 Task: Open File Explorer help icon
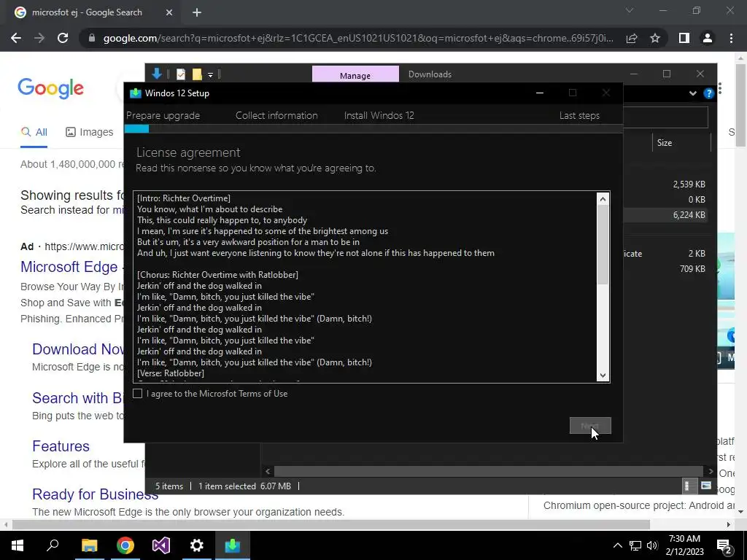[709, 93]
